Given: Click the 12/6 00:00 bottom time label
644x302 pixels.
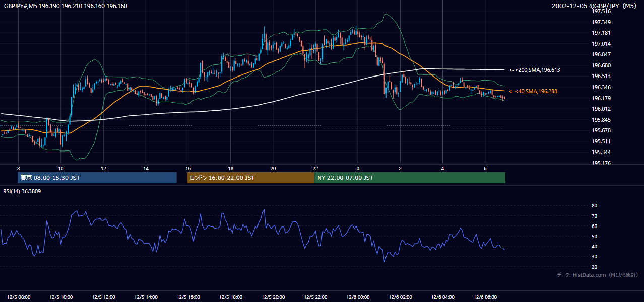Looking at the screenshot, I should pyautogui.click(x=358, y=297).
